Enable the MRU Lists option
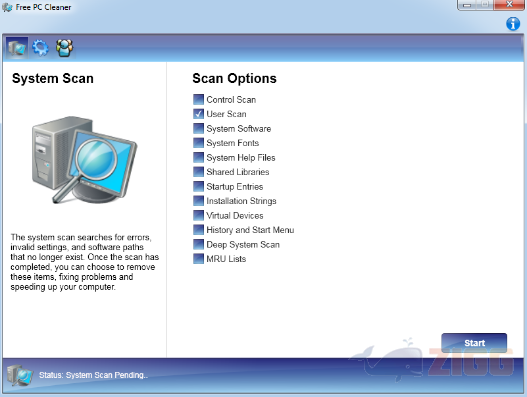Screen dimensions: 527x397 pyautogui.click(x=198, y=259)
